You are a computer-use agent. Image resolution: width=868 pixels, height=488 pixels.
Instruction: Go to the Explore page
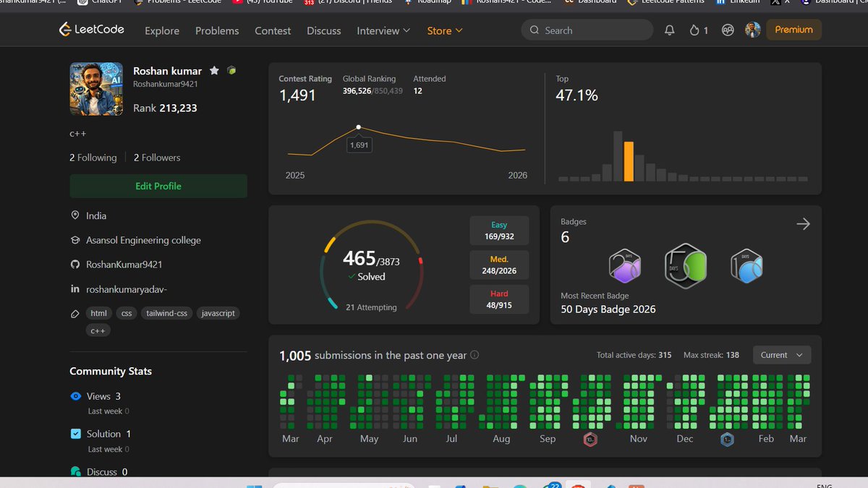point(162,30)
